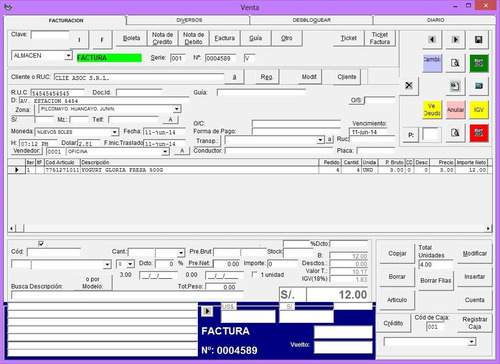Click the Articulo button
Image resolution: width=500 pixels, height=364 pixels.
397,300
